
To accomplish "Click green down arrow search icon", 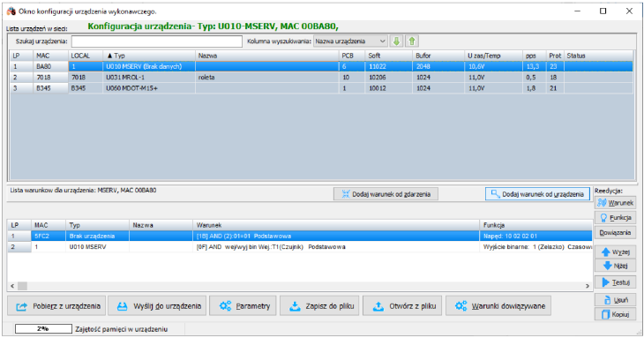I will (x=396, y=41).
